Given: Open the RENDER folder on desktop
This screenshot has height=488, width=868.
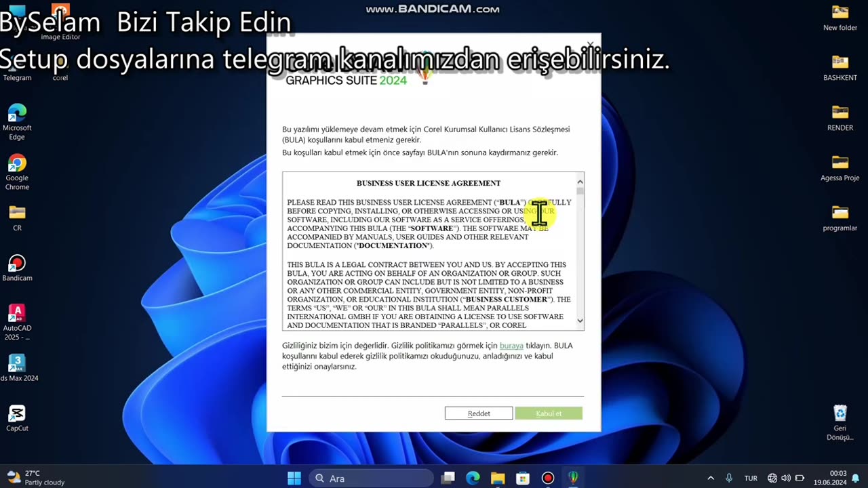Looking at the screenshot, I should pyautogui.click(x=840, y=118).
